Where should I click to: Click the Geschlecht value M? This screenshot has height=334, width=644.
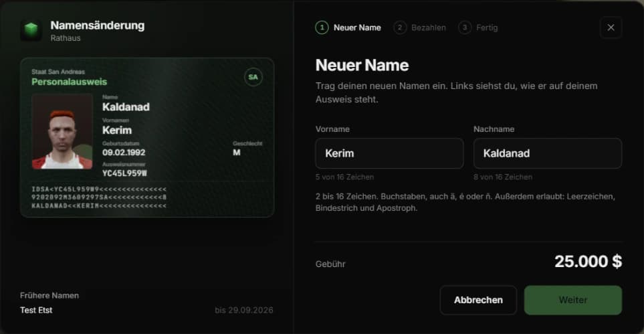tap(237, 153)
